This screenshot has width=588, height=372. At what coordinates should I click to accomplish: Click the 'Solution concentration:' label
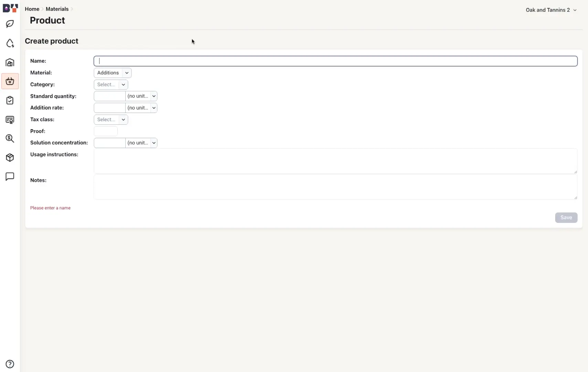click(59, 143)
